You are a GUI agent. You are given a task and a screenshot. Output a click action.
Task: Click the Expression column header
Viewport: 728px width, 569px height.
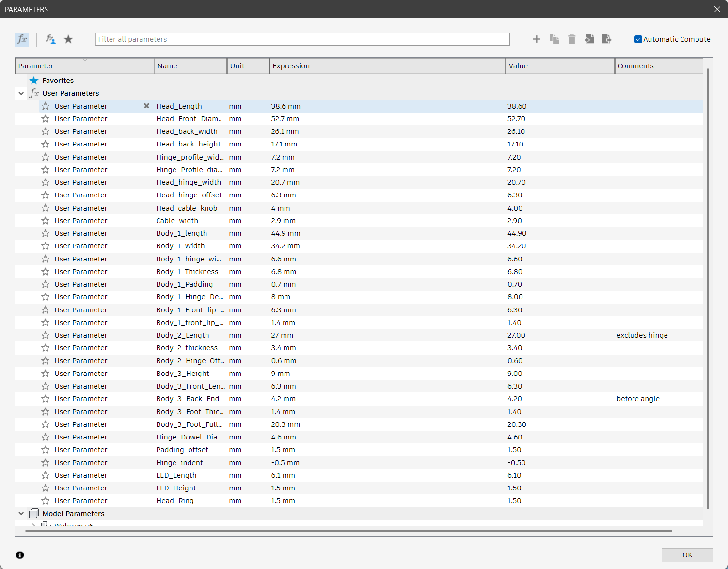[x=387, y=66]
